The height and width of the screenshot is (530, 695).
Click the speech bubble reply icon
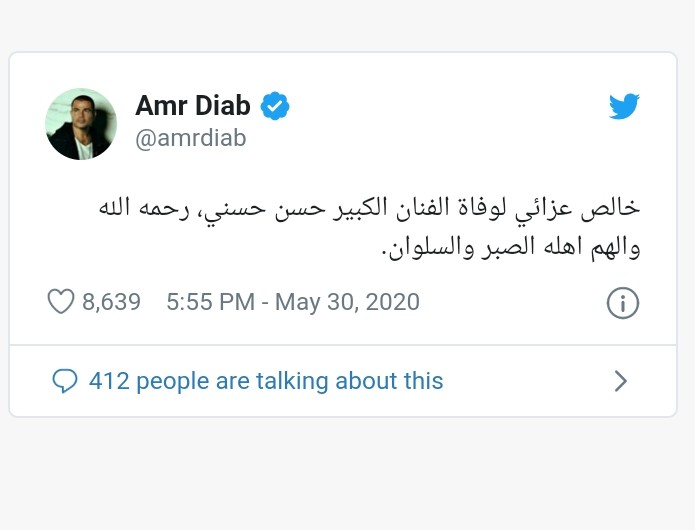[65, 381]
